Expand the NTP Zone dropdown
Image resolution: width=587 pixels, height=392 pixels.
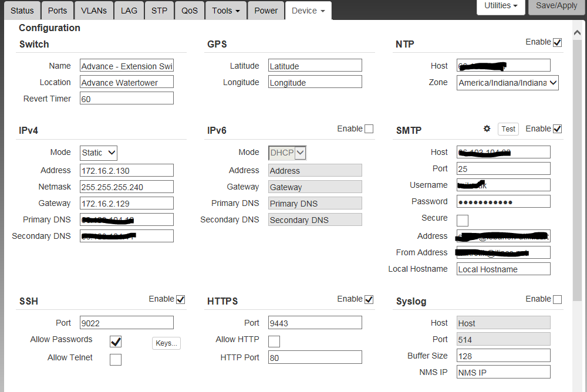tap(507, 83)
